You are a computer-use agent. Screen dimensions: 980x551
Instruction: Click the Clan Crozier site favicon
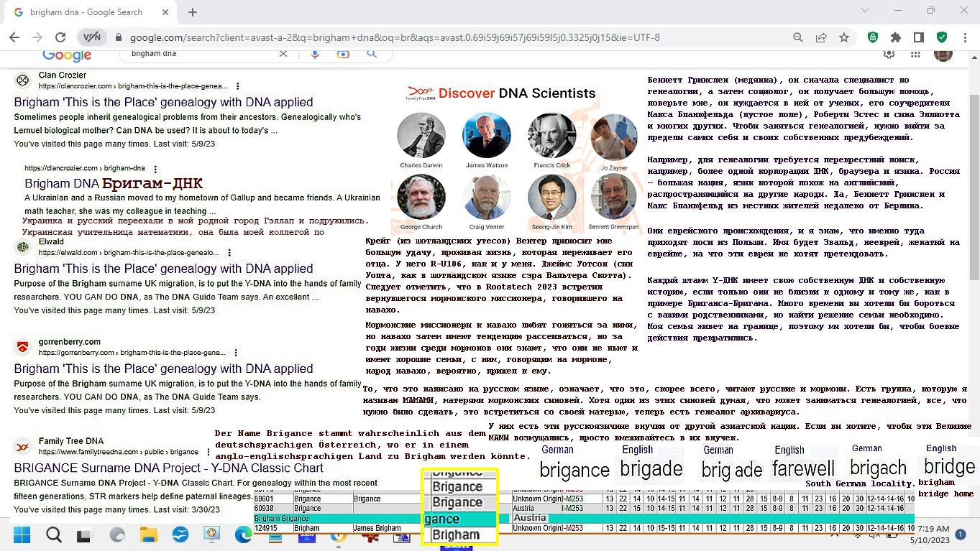click(x=23, y=80)
